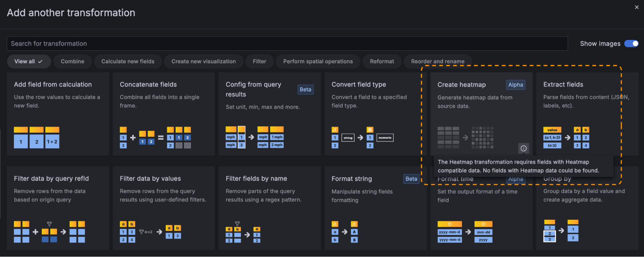Click the Concatenate fields diagram icon

pos(155,138)
